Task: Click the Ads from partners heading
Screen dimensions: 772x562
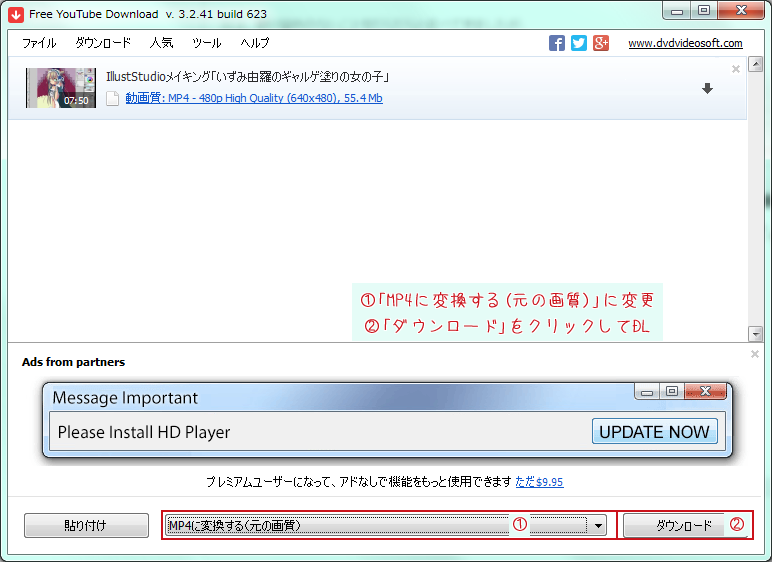Action: pos(73,362)
